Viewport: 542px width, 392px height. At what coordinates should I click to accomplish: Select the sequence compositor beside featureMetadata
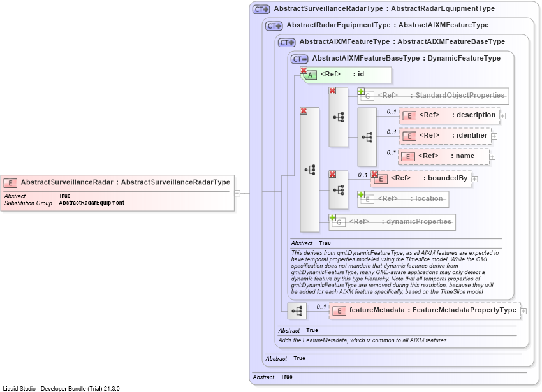coord(297,311)
